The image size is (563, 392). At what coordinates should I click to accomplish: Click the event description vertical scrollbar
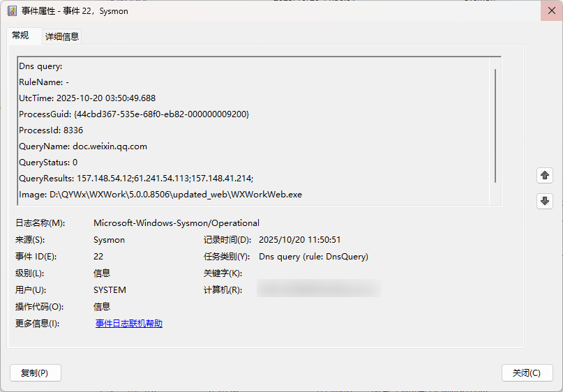point(495,126)
